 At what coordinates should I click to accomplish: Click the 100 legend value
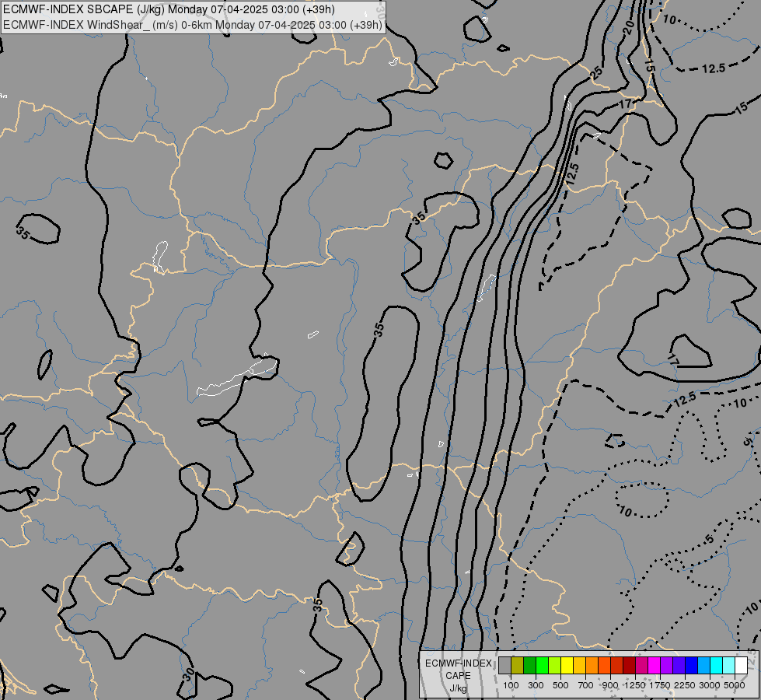click(511, 685)
